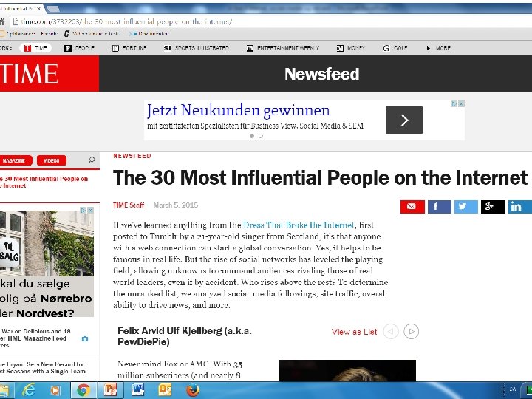This screenshot has height=399, width=532.
Task: Open Internet Explorer from the taskbar
Action: coord(29,390)
